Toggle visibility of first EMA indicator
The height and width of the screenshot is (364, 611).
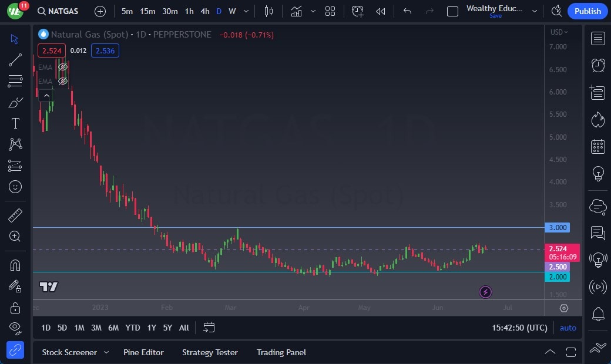point(63,67)
